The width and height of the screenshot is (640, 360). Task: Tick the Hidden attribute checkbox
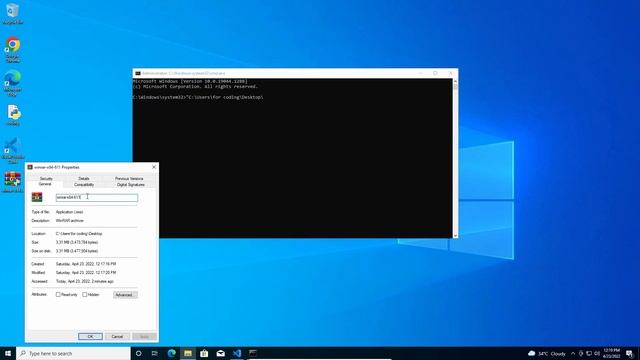[x=84, y=294]
